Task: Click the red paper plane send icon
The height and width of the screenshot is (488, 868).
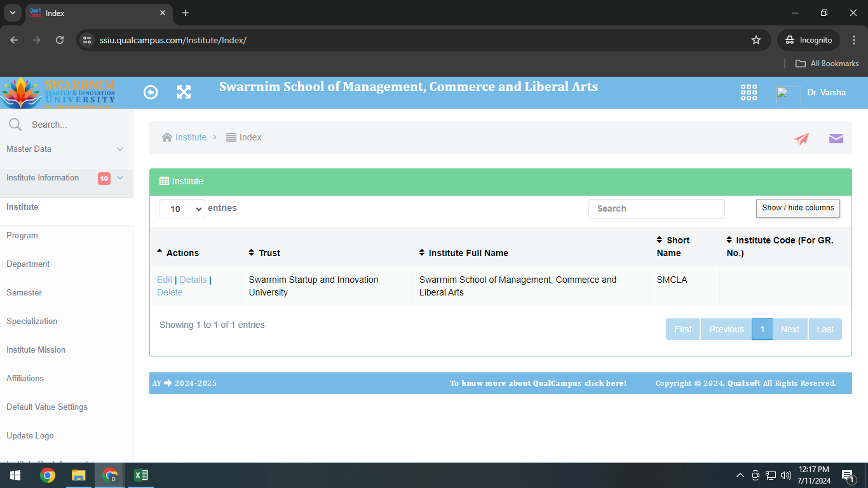Action: [x=801, y=139]
